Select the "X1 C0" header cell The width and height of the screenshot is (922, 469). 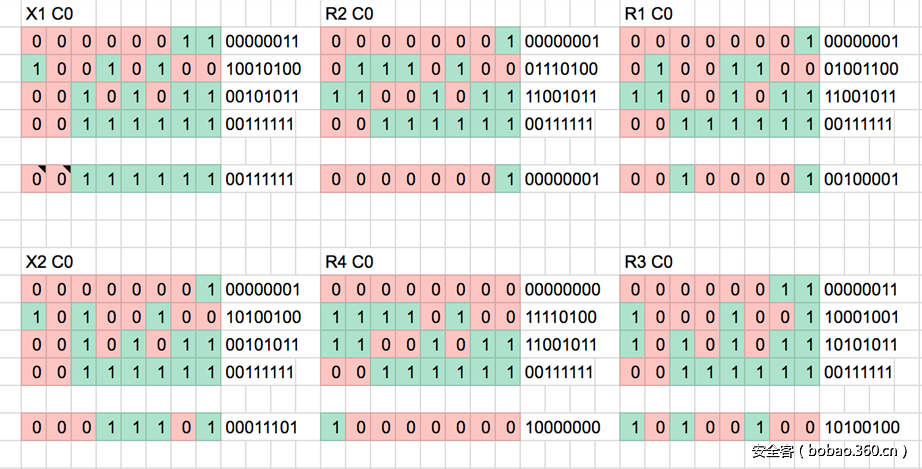pos(49,14)
